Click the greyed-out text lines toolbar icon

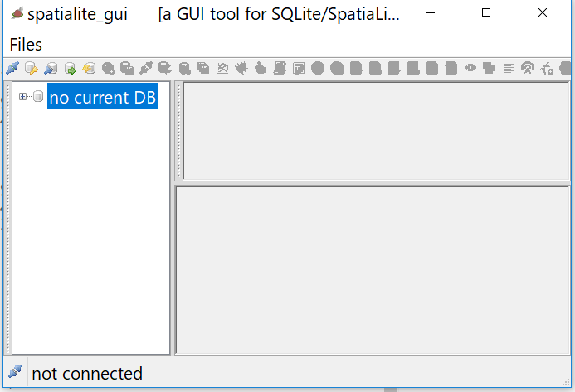pyautogui.click(x=509, y=68)
